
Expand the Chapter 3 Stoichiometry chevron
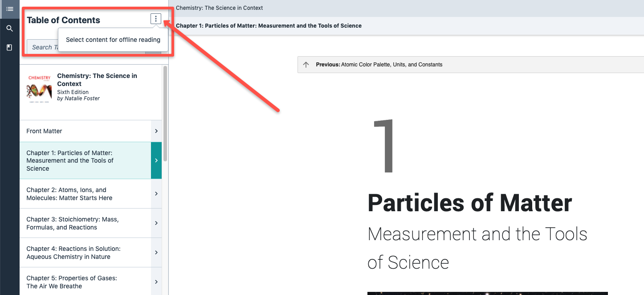click(156, 223)
